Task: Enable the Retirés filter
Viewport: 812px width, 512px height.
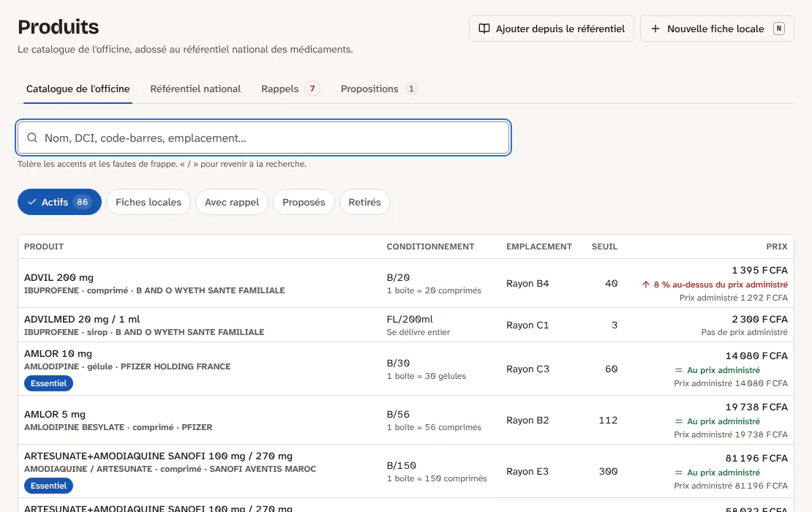Action: pos(364,202)
